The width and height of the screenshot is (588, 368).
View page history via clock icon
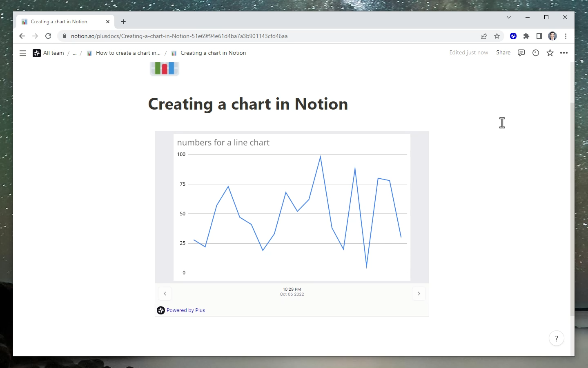tap(535, 53)
